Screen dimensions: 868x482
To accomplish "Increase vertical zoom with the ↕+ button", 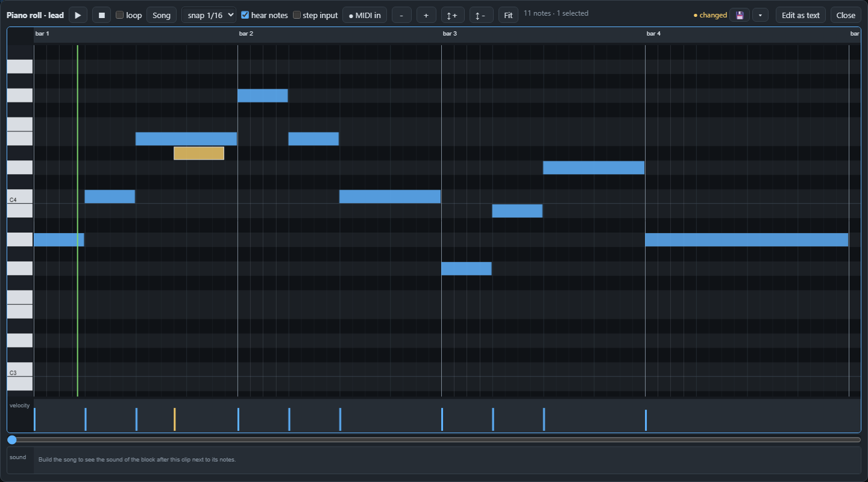I will 453,15.
